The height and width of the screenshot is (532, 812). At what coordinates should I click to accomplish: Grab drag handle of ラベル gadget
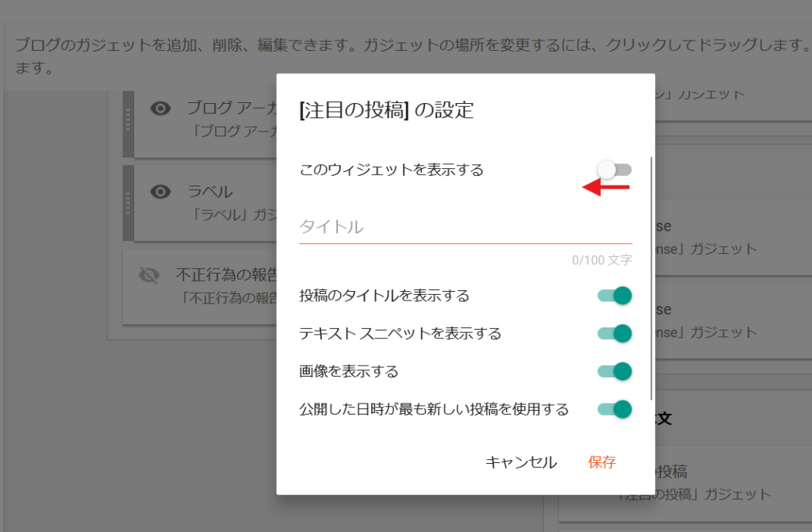tap(128, 203)
